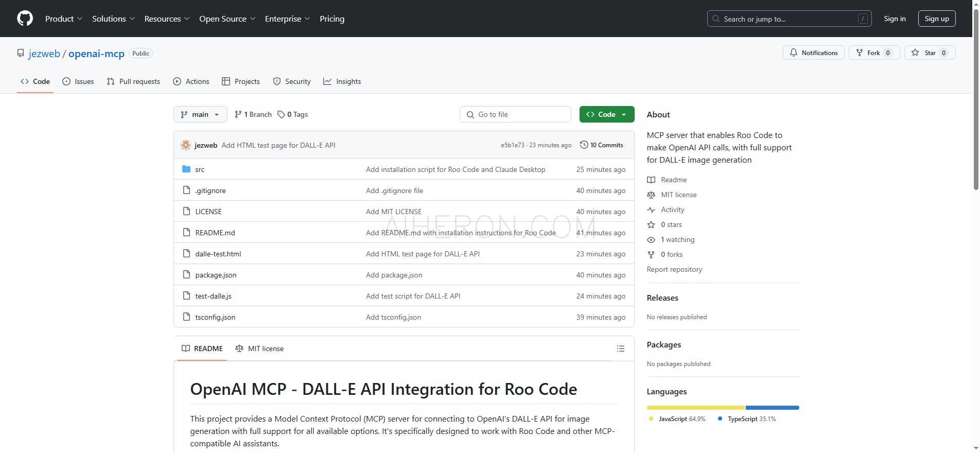Switch to the Pull requests tab

point(133,81)
